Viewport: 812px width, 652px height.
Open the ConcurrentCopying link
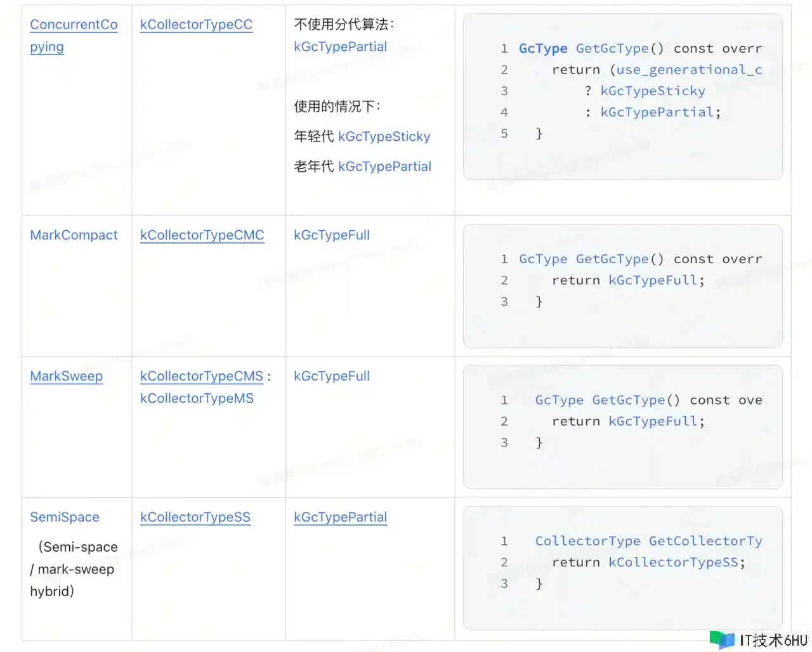(x=74, y=25)
